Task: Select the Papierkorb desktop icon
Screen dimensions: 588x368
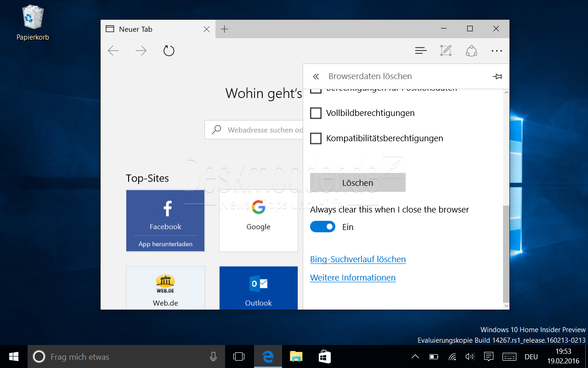Action: [33, 22]
